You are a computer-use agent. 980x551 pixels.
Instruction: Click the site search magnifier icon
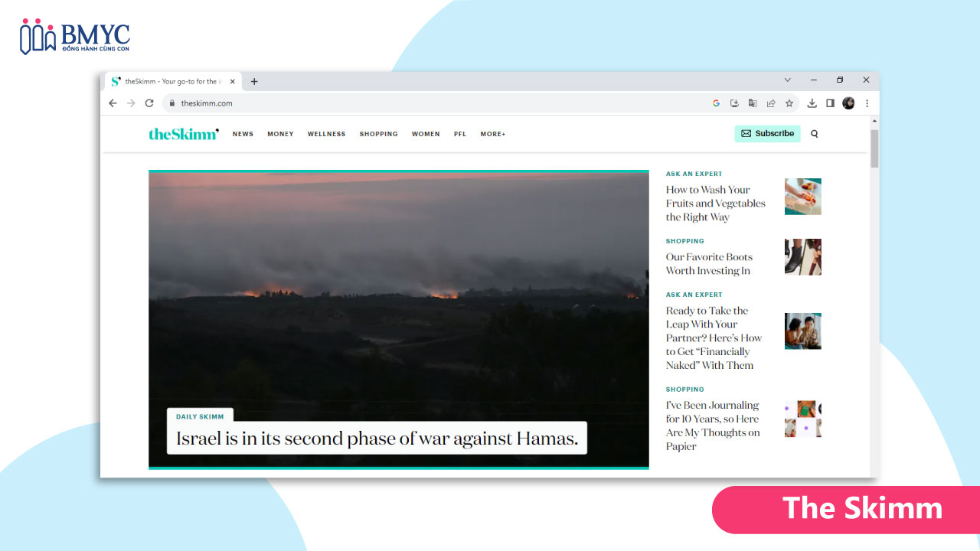tap(814, 134)
